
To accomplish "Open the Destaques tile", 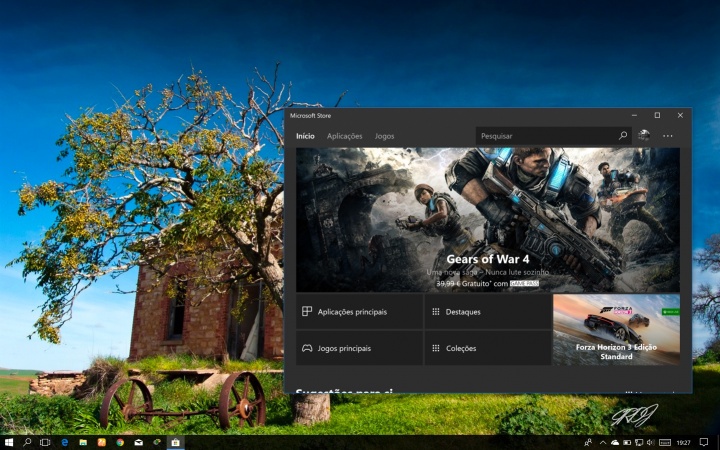I will [x=487, y=312].
